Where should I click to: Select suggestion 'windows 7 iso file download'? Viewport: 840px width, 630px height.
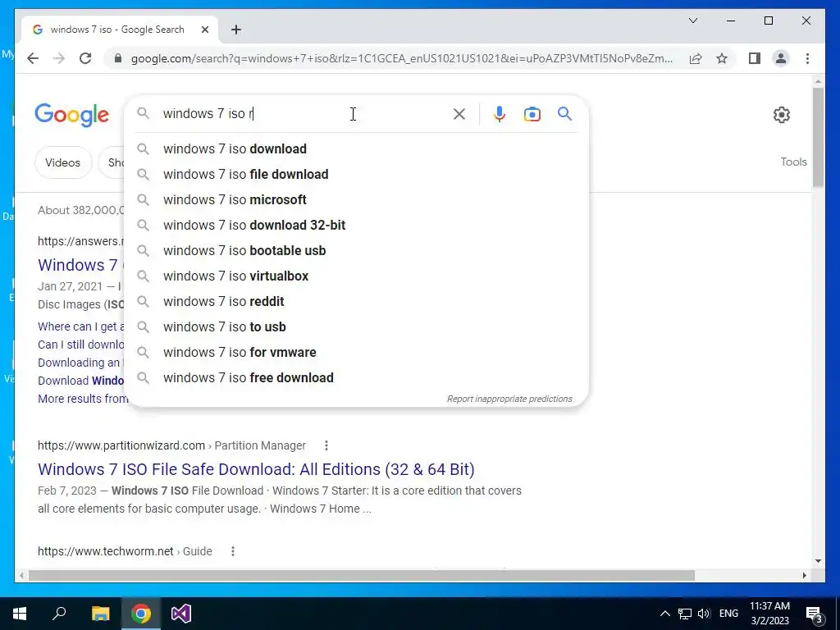point(356,174)
